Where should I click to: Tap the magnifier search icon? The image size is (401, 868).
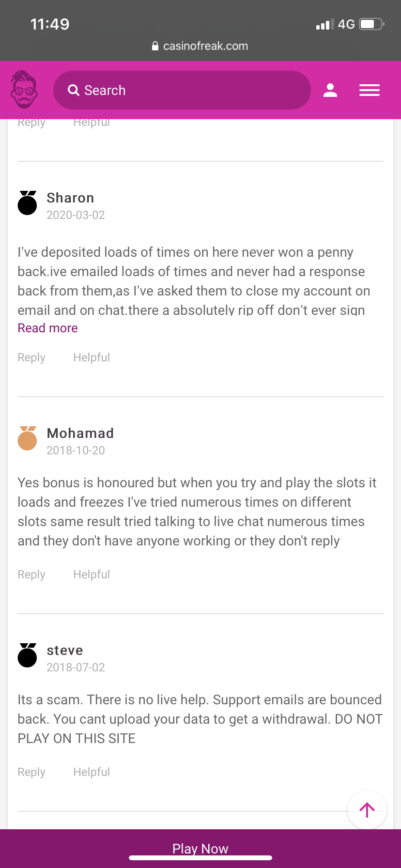point(74,90)
